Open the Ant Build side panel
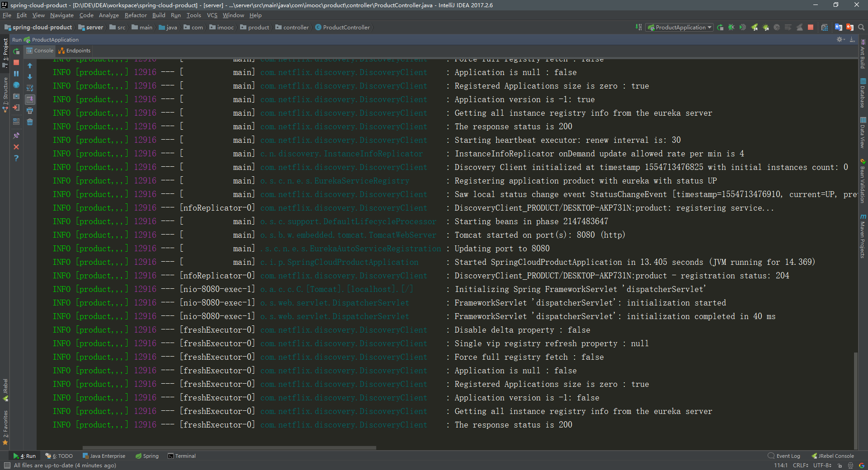Image resolution: width=868 pixels, height=470 pixels. (x=863, y=53)
